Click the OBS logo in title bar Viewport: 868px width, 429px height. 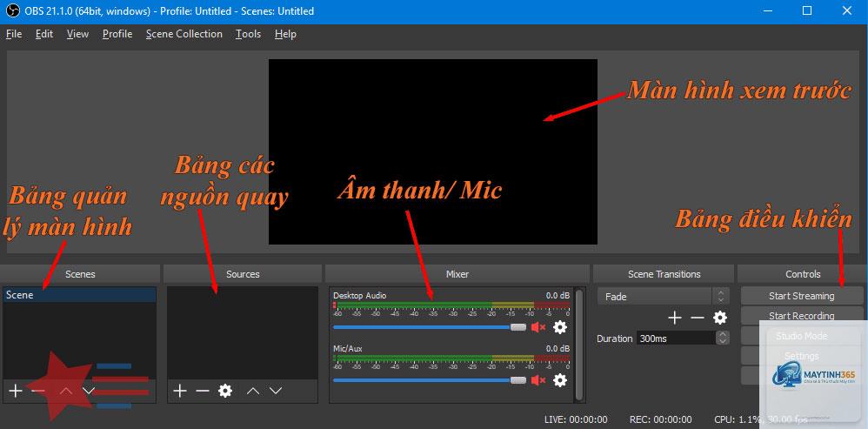click(x=12, y=11)
